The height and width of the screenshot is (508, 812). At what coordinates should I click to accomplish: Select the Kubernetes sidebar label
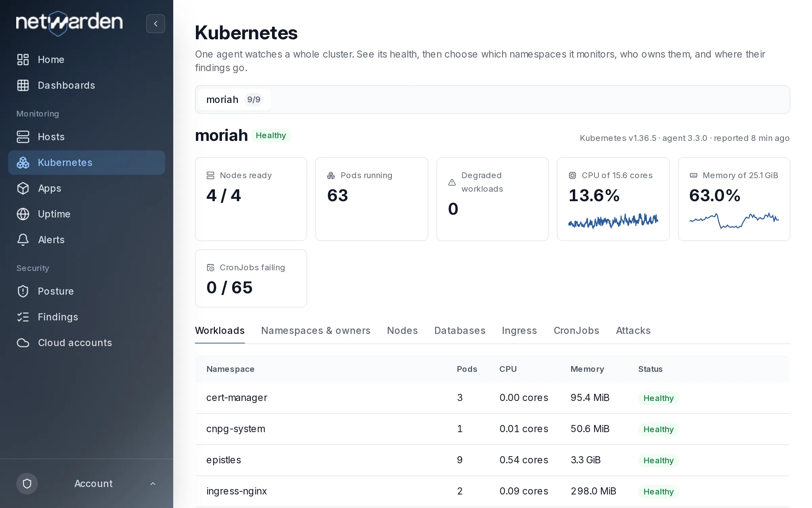(x=65, y=163)
